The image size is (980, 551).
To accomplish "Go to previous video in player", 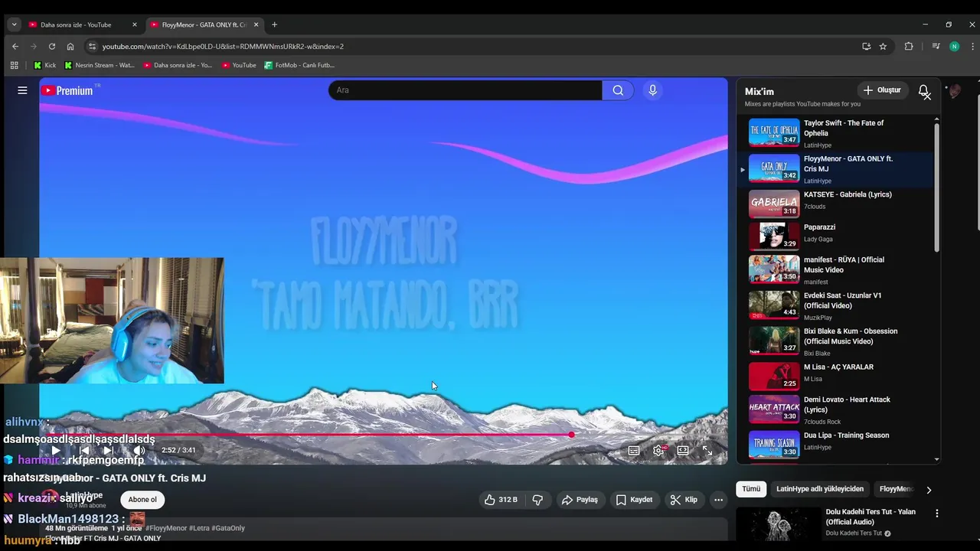I will (83, 451).
